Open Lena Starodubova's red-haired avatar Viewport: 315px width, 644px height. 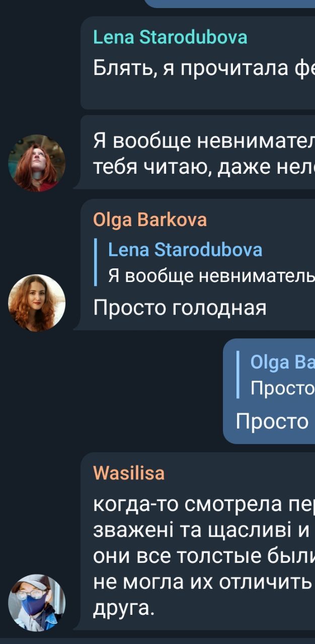[x=37, y=163]
